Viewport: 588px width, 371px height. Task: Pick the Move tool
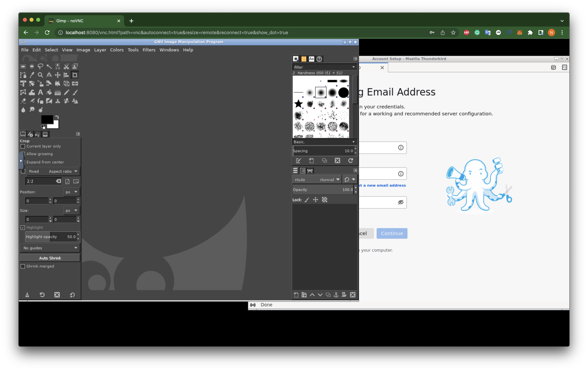58,75
